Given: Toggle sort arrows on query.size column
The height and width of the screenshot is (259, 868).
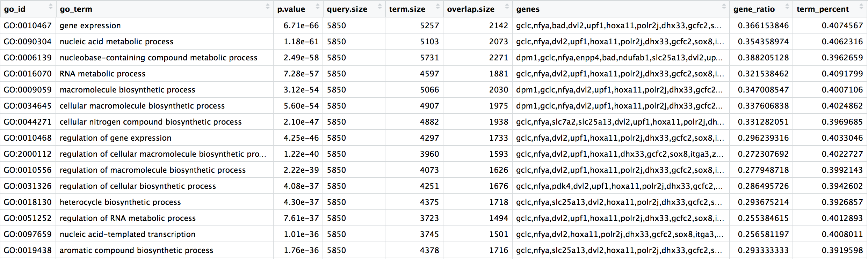Looking at the screenshot, I should click(379, 7).
